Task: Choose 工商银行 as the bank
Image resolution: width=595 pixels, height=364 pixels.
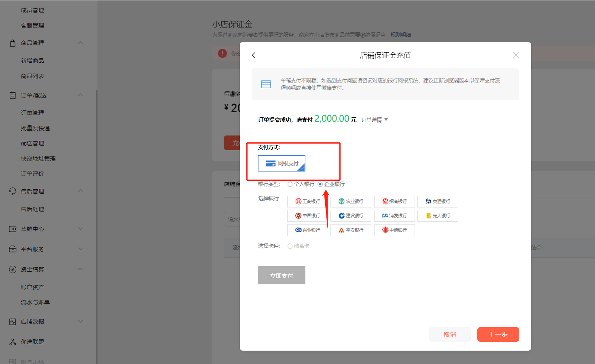Action: (x=307, y=201)
